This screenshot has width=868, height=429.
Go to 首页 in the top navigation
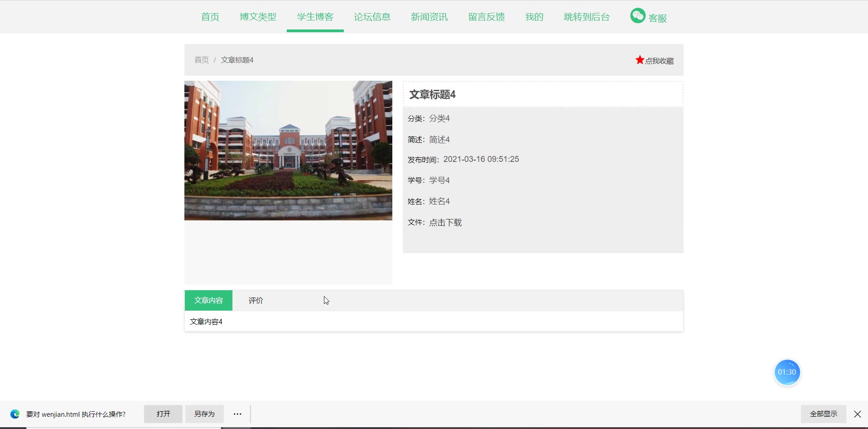point(210,17)
